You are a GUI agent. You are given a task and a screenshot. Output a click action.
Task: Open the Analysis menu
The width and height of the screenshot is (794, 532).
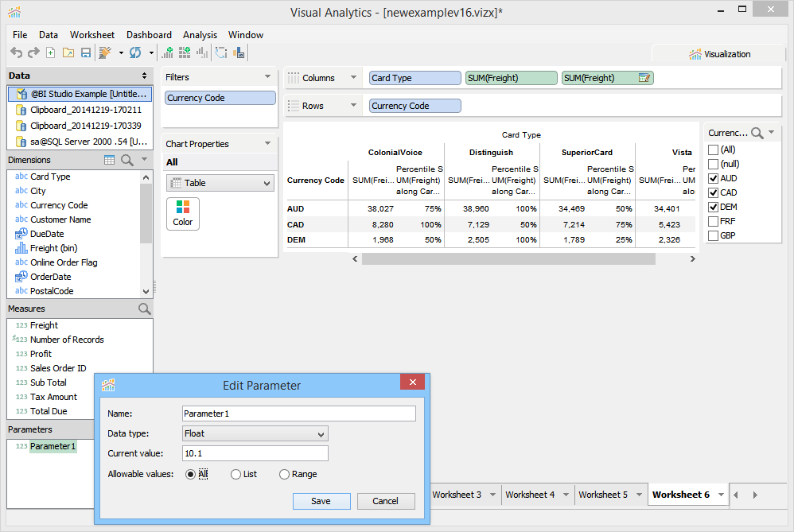[200, 35]
